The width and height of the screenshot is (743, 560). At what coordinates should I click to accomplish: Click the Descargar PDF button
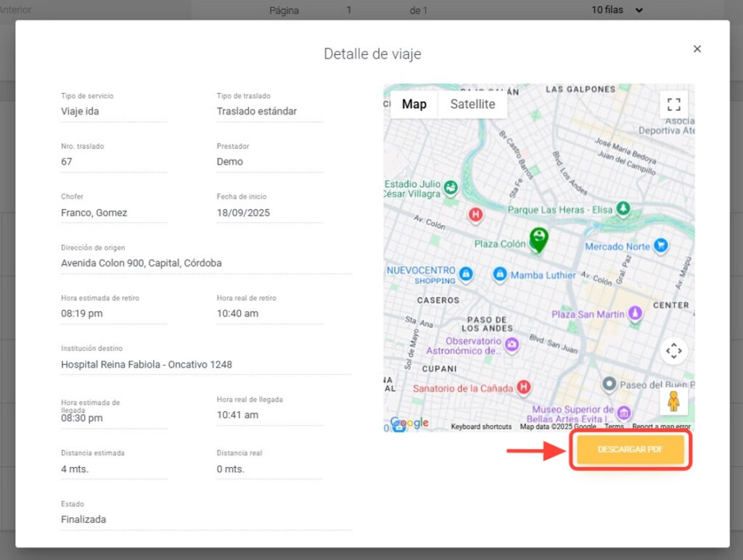pos(630,450)
